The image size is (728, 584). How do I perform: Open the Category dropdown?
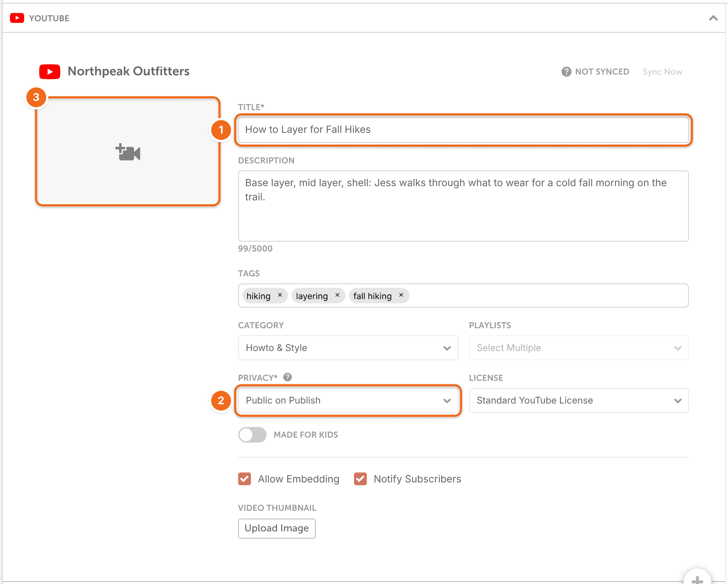(x=348, y=348)
